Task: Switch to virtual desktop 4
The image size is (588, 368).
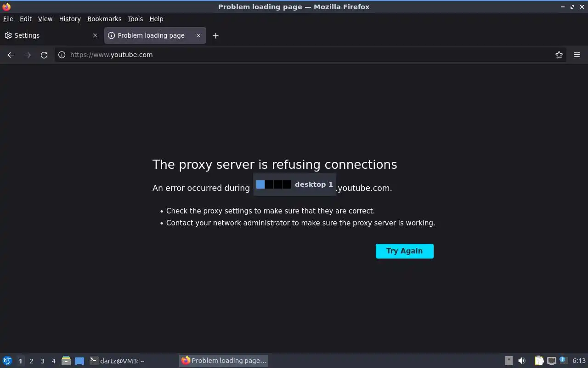Action: pyautogui.click(x=53, y=361)
